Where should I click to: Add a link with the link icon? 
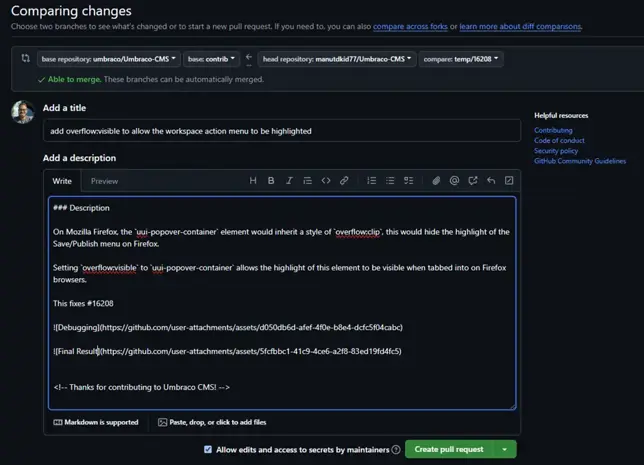344,181
